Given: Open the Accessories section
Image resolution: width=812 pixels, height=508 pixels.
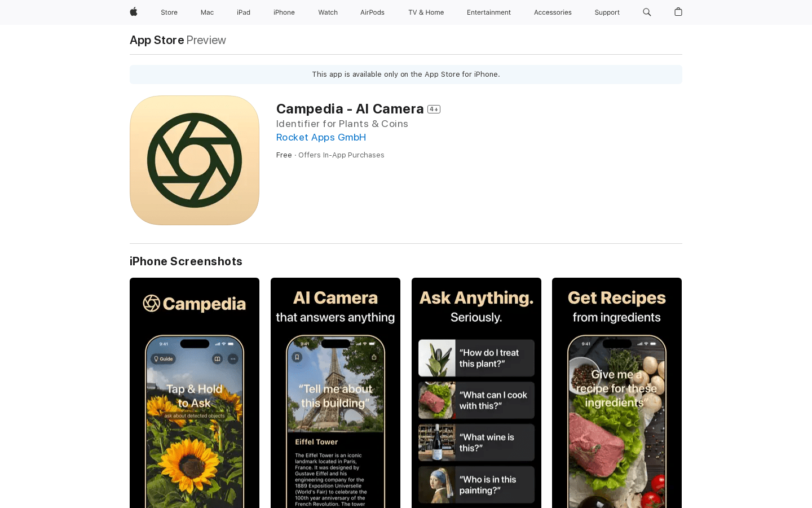Looking at the screenshot, I should pos(553,12).
